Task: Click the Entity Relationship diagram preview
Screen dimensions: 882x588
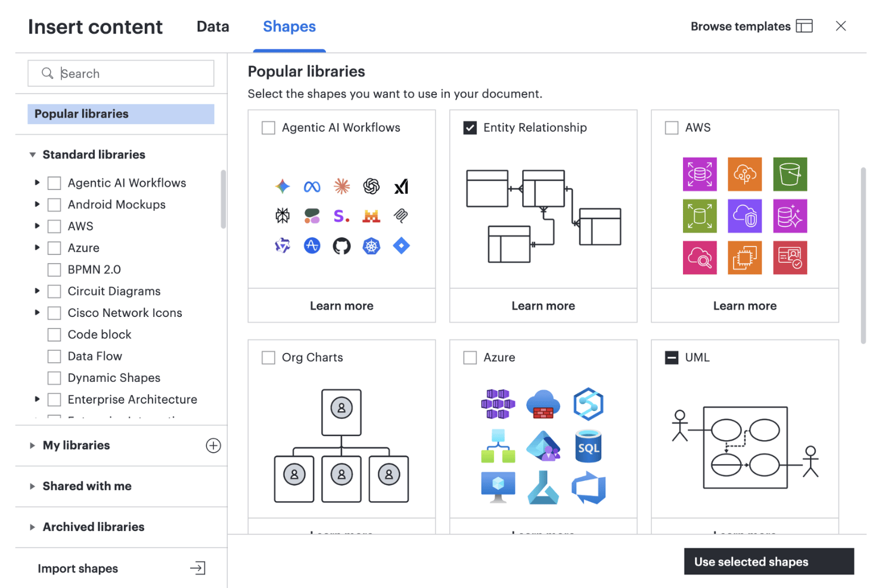Action: click(x=544, y=216)
